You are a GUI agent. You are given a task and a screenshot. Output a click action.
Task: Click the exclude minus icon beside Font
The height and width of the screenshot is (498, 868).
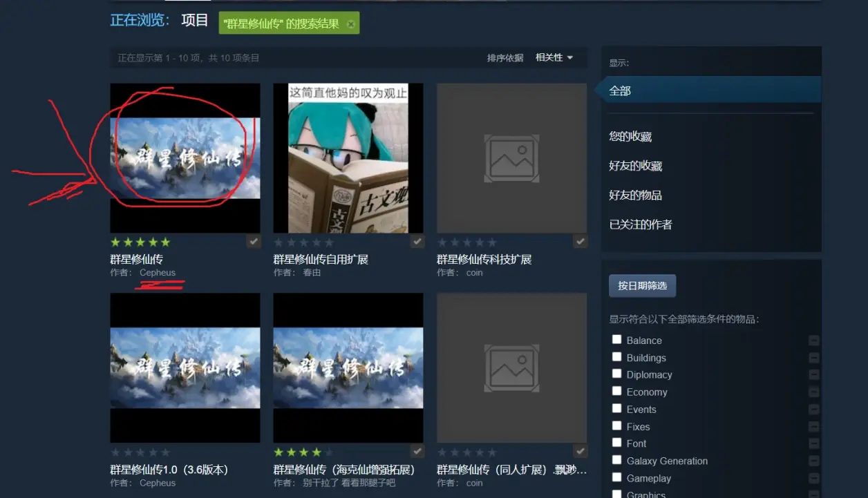coord(813,444)
